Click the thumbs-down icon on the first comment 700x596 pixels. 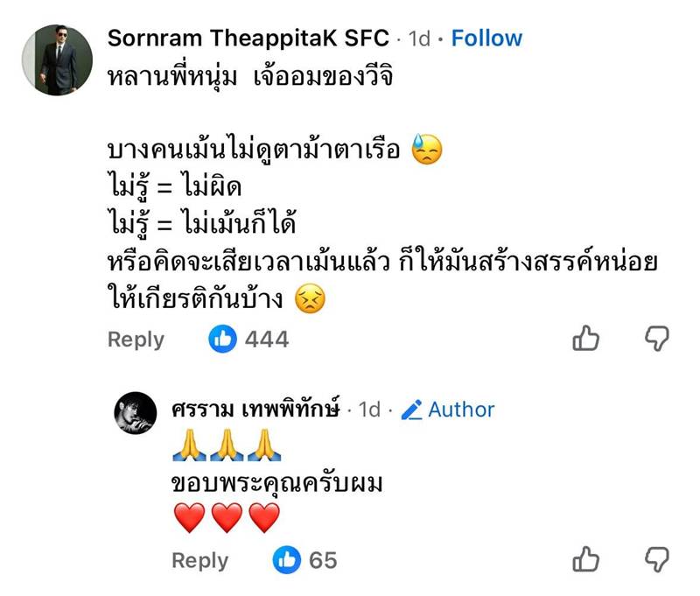pyautogui.click(x=656, y=339)
